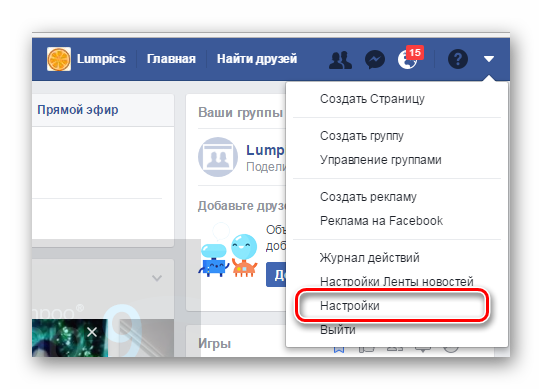The width and height of the screenshot is (542, 389).
Task: Go to Главная in the top bar
Action: click(x=171, y=59)
